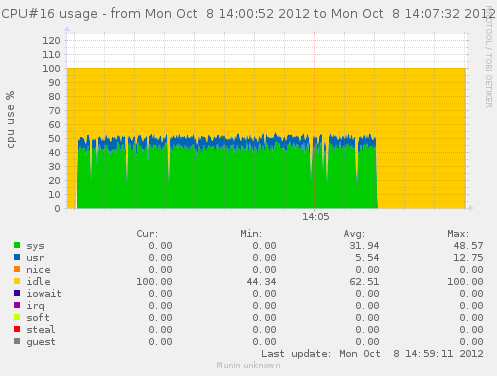Click the 100 label on y-axis
The image size is (497, 376).
click(x=51, y=69)
